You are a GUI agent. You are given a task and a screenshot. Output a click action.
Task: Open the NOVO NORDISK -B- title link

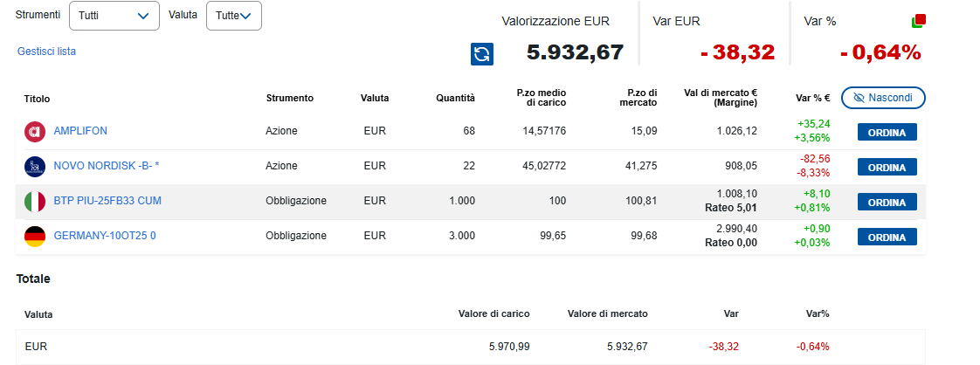(x=106, y=166)
